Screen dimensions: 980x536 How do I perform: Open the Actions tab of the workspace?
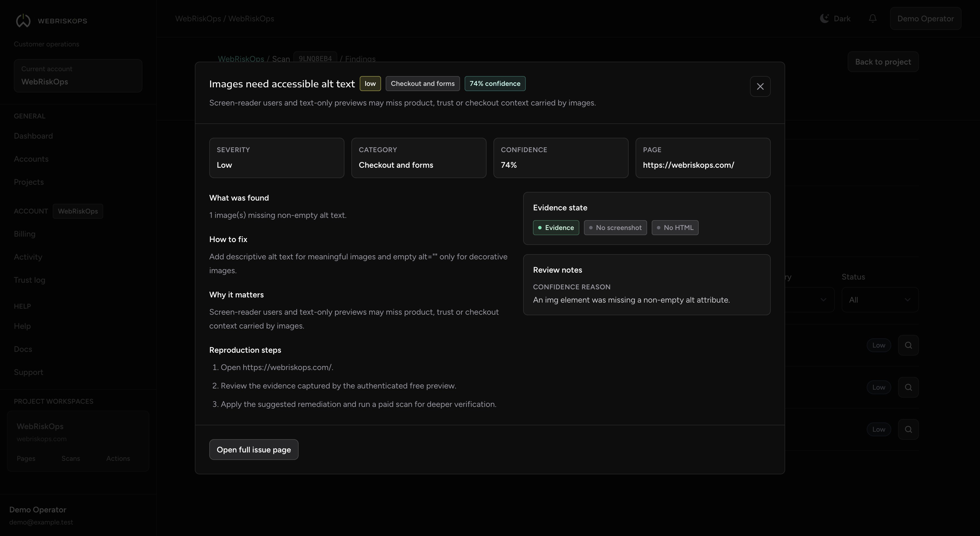pyautogui.click(x=118, y=458)
